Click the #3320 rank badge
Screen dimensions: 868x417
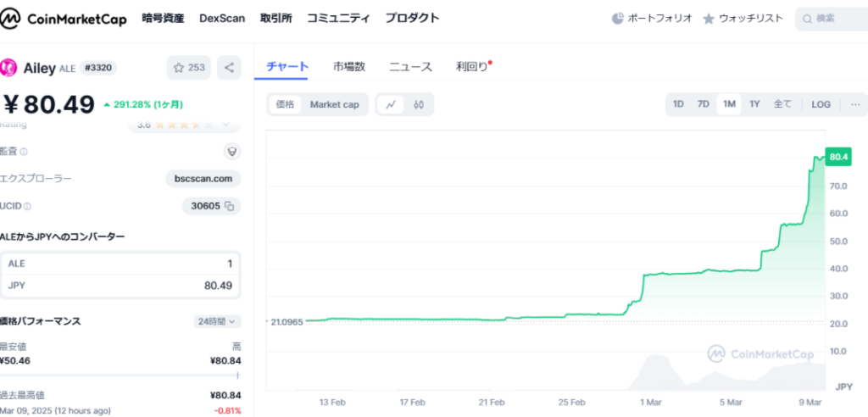98,68
